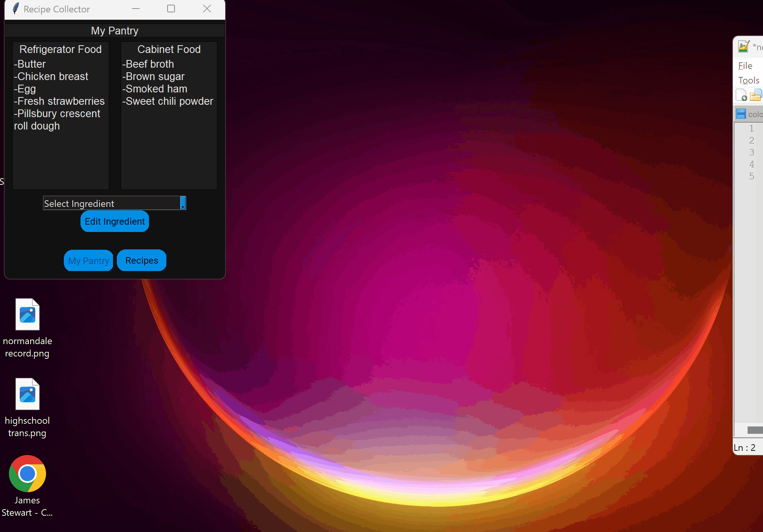This screenshot has height=532, width=763.
Task: Click the Notepad++ new file toolbar icon
Action: [741, 95]
